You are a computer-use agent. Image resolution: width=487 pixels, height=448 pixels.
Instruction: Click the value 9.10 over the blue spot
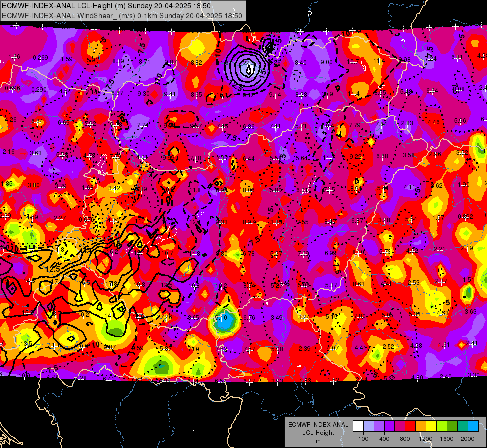pos(221,318)
